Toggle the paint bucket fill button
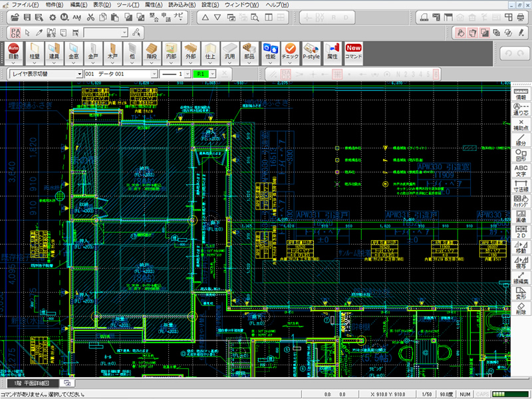This screenshot has width=532, height=399. [x=460, y=33]
